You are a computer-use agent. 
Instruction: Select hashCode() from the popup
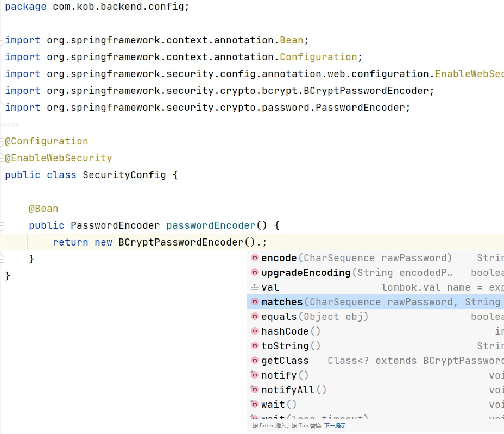coord(375,331)
